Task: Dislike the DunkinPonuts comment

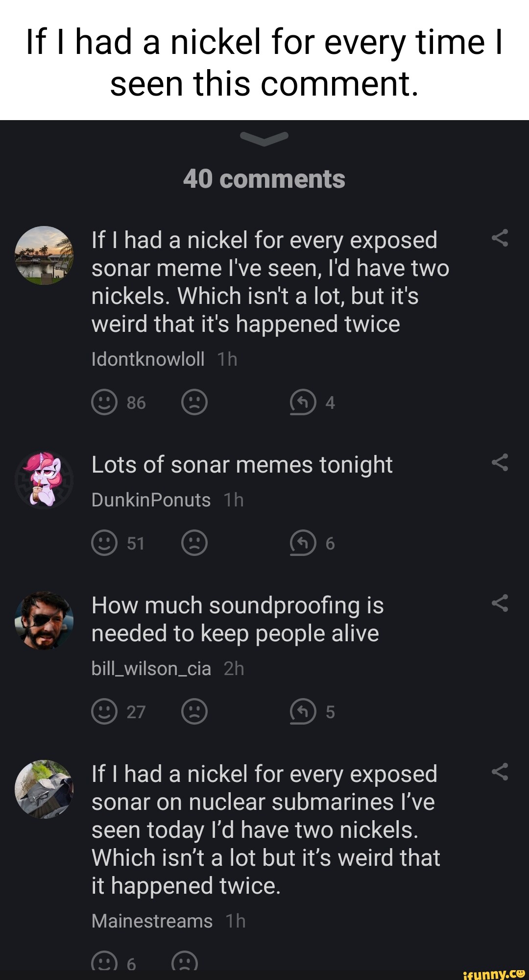Action: (194, 543)
